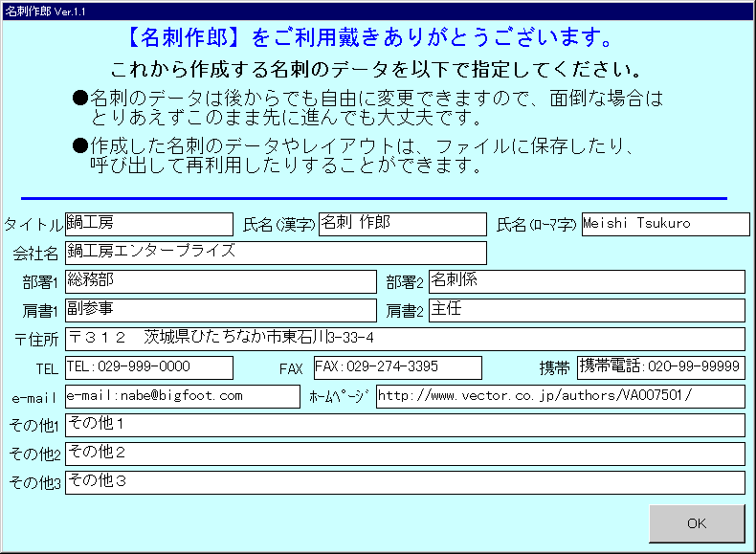Click the blue 【名刺作郎】 welcome heading
The height and width of the screenshot is (554, 756).
(369, 37)
